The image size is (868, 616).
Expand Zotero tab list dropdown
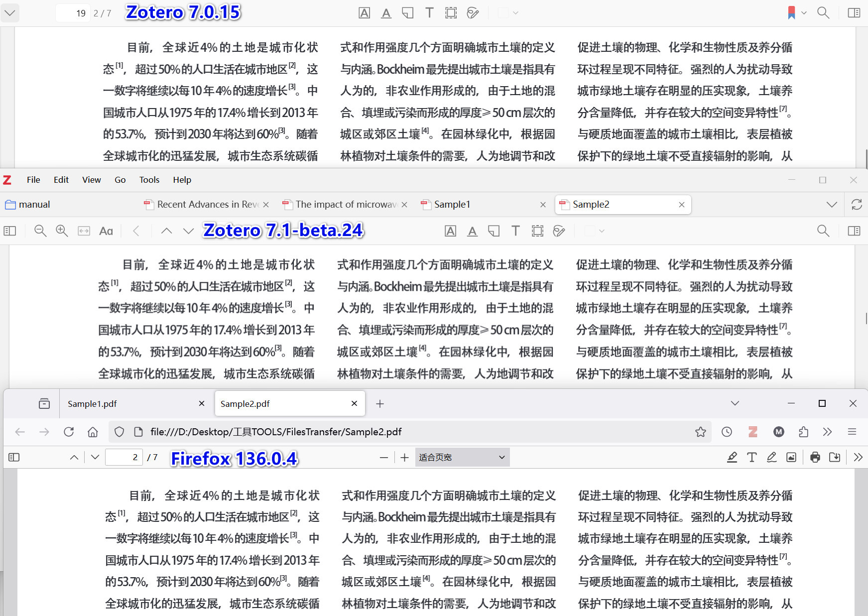point(832,205)
